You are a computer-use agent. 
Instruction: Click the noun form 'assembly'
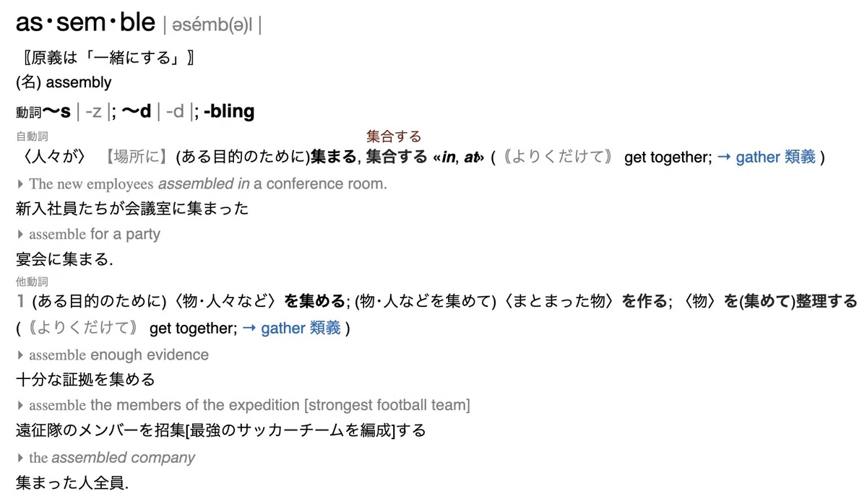[79, 82]
